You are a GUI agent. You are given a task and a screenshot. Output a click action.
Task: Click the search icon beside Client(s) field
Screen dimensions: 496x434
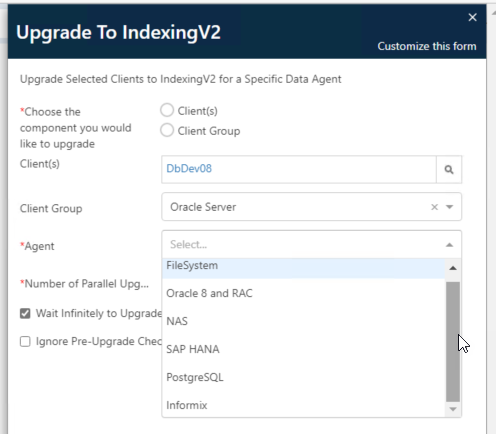(x=449, y=169)
